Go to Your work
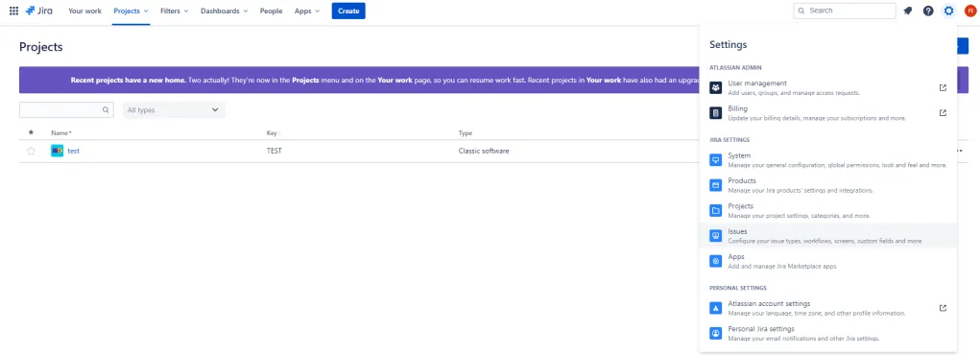This screenshot has width=980, height=355. coord(84,11)
